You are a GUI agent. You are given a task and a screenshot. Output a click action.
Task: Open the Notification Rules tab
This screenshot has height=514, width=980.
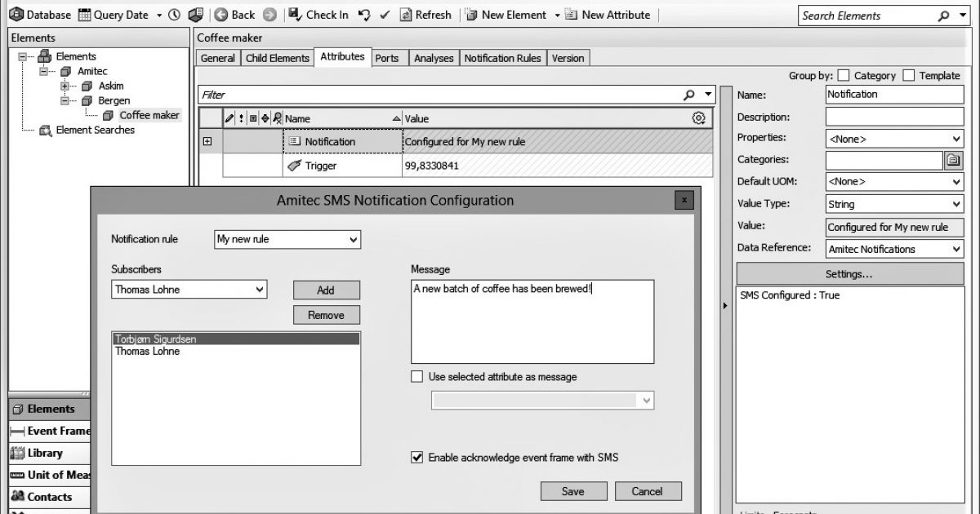coord(503,57)
